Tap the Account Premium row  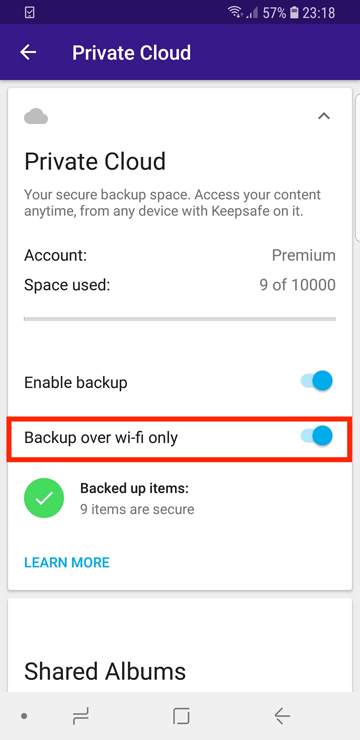click(x=180, y=256)
